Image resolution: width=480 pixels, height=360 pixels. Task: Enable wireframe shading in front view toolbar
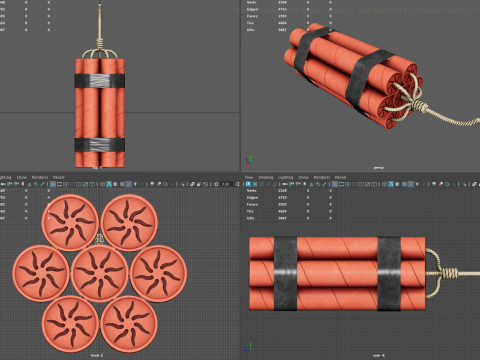click(x=102, y=184)
